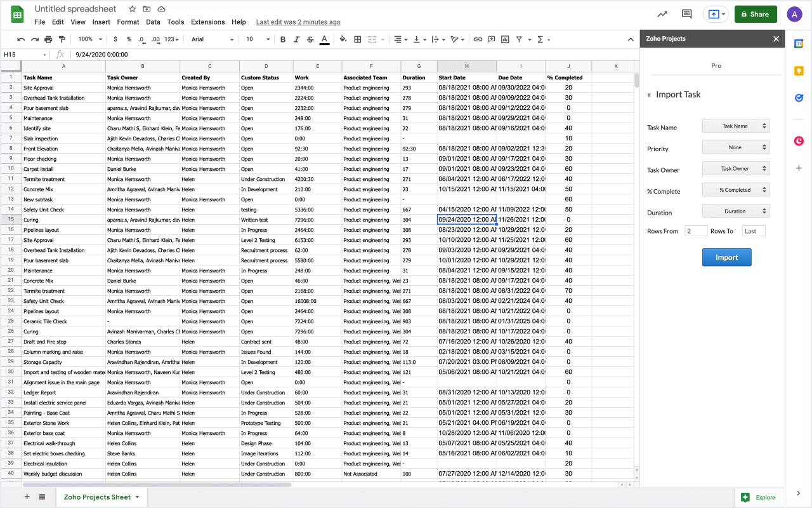Click the Create a filter icon
Screen dimensions: 812x508
coord(519,39)
